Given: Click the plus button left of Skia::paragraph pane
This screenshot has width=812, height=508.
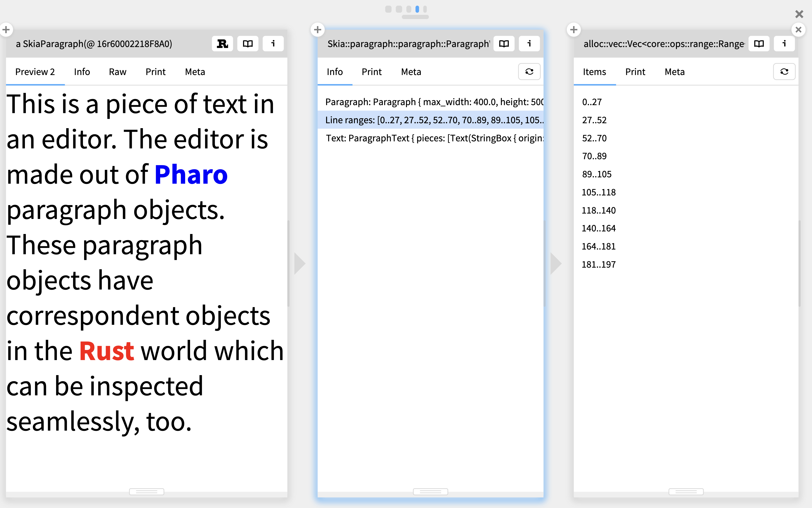Looking at the screenshot, I should 317,30.
